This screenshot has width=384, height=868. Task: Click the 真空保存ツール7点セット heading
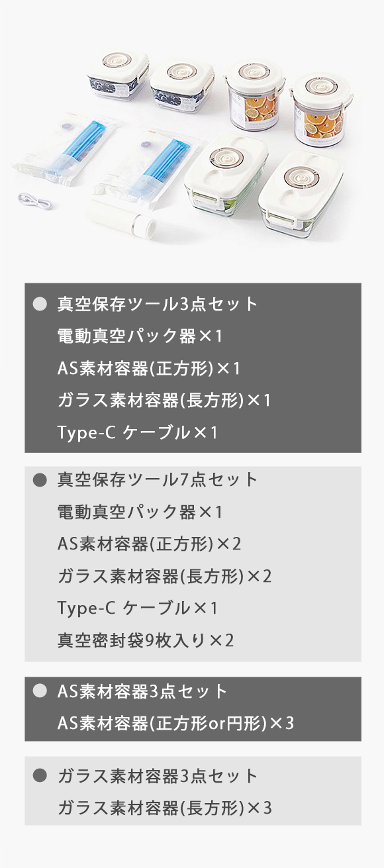[x=158, y=479]
